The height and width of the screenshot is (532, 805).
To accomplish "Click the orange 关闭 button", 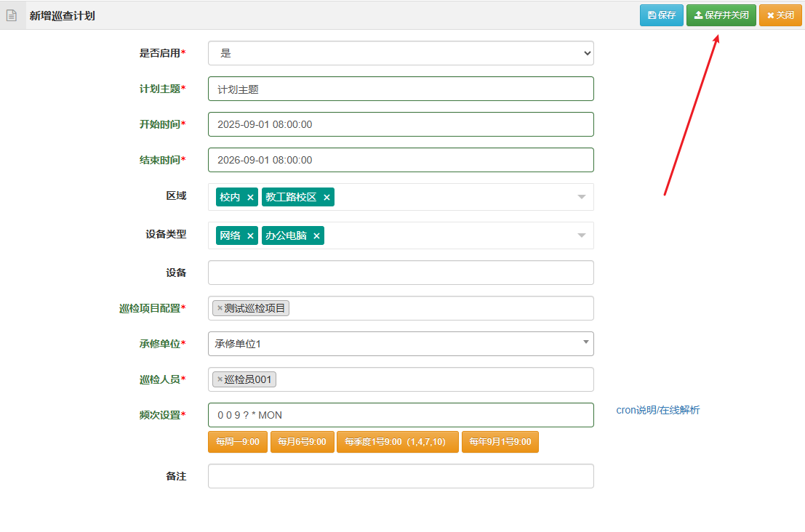I will point(780,15).
